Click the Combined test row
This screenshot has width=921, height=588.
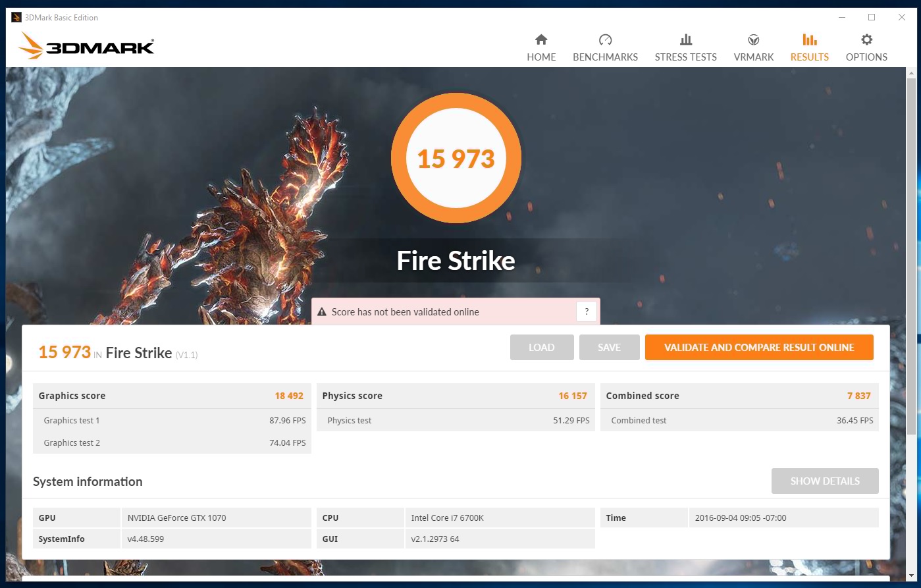[739, 420]
